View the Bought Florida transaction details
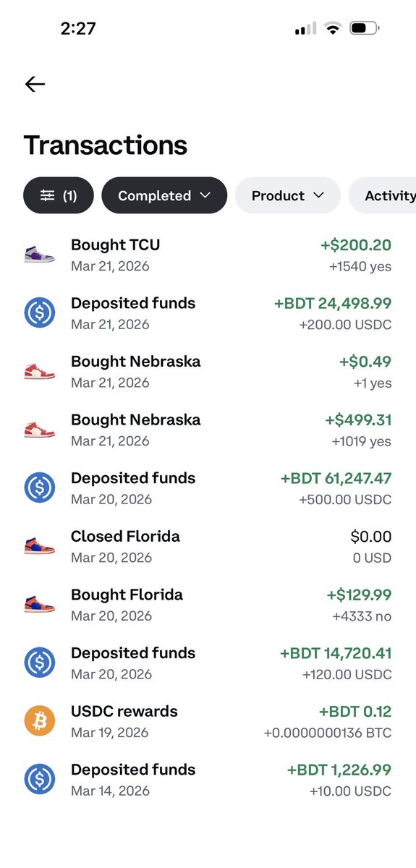The image size is (416, 868). pos(208,605)
